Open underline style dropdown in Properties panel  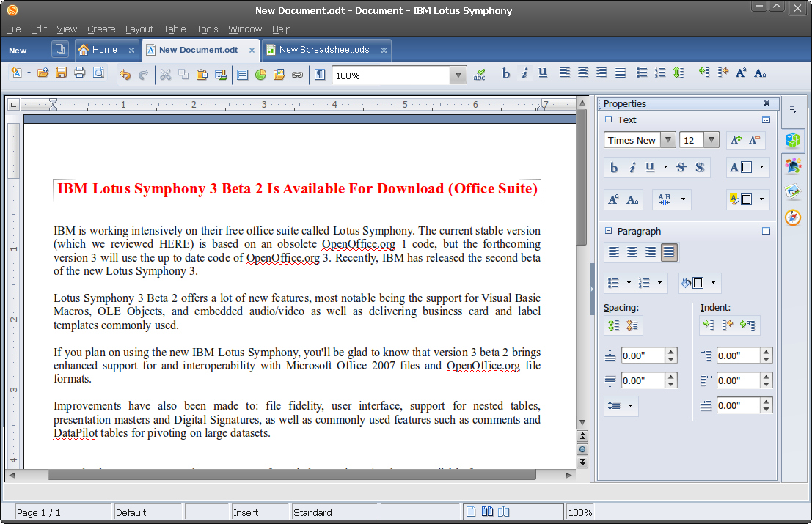pos(665,167)
